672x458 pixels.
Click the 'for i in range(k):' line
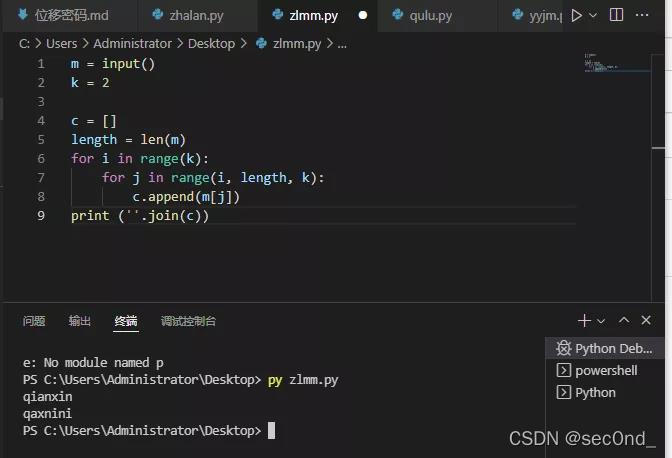coord(140,159)
